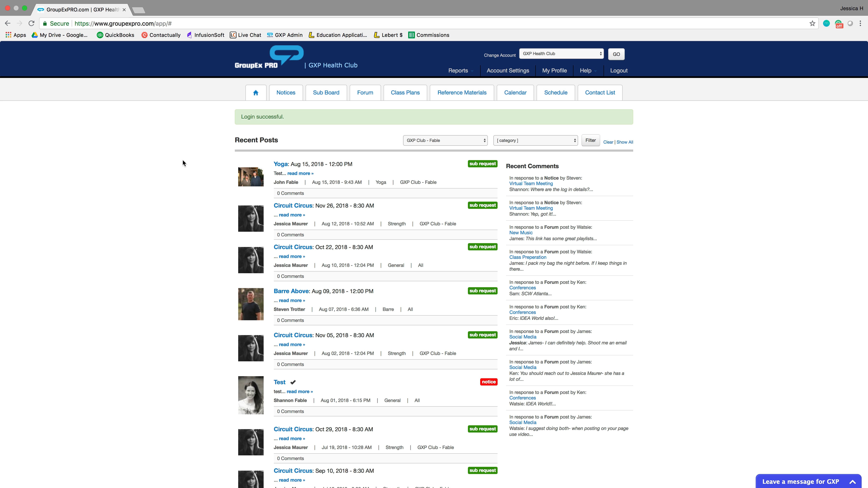Open the Lebert $ bookmark

coord(388,35)
